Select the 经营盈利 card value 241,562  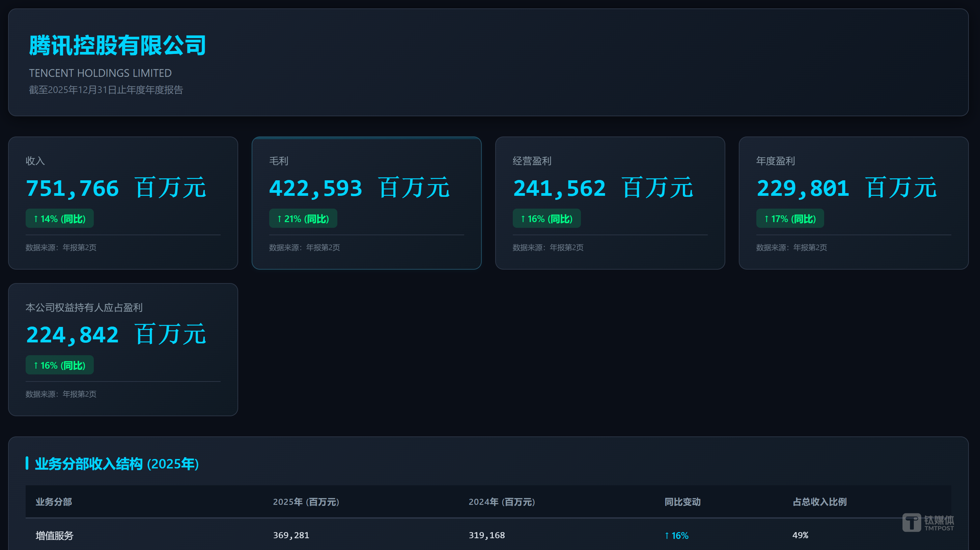point(559,188)
